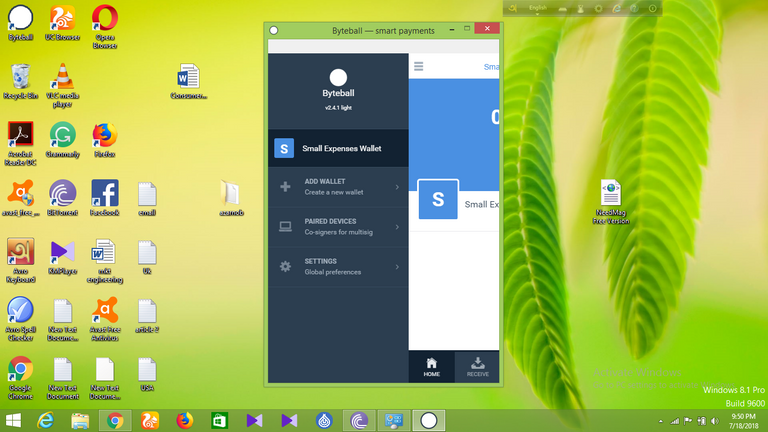
Task: Open the keyboard layout icon on the Avro bar
Action: [562, 9]
